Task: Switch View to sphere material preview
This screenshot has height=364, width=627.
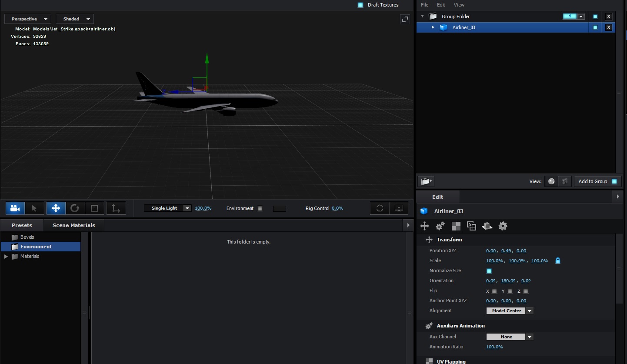Action: click(551, 181)
